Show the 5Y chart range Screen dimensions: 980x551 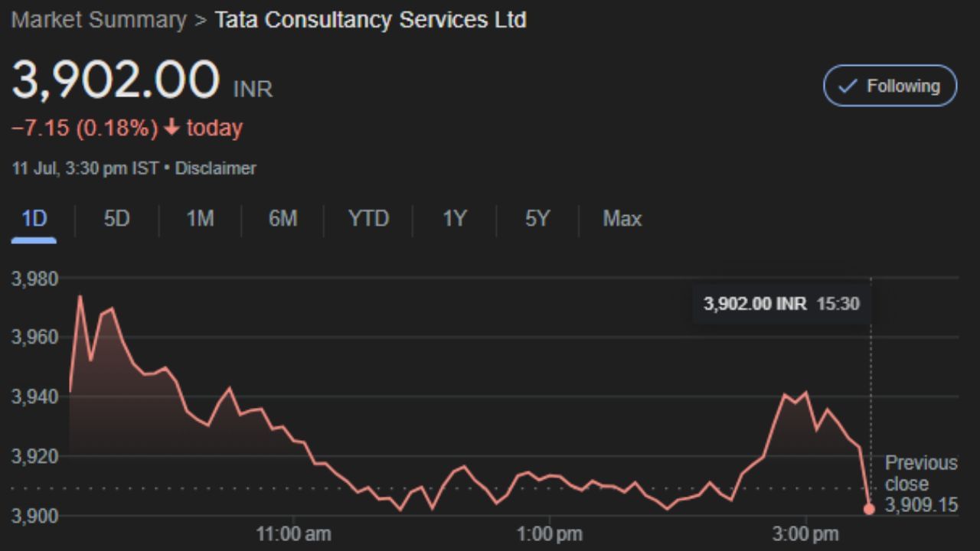pyautogui.click(x=537, y=219)
